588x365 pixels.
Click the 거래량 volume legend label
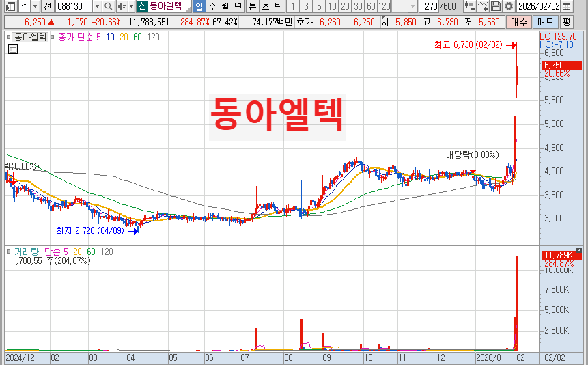point(26,252)
